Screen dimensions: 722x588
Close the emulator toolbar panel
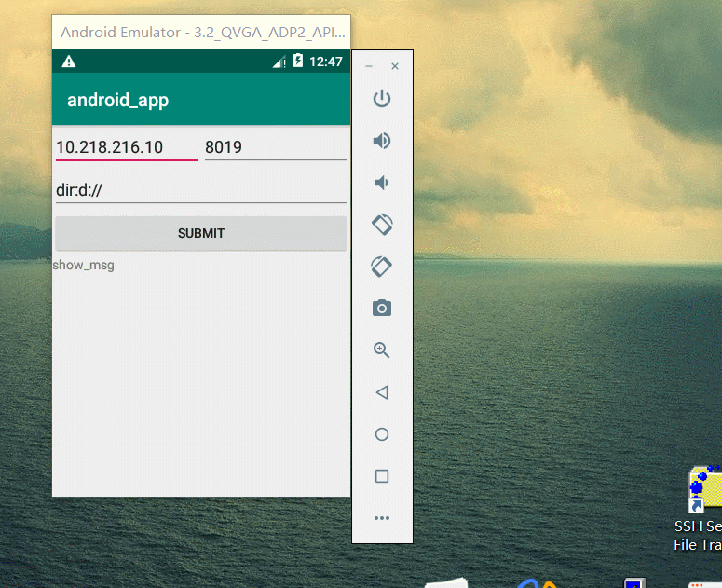point(395,66)
